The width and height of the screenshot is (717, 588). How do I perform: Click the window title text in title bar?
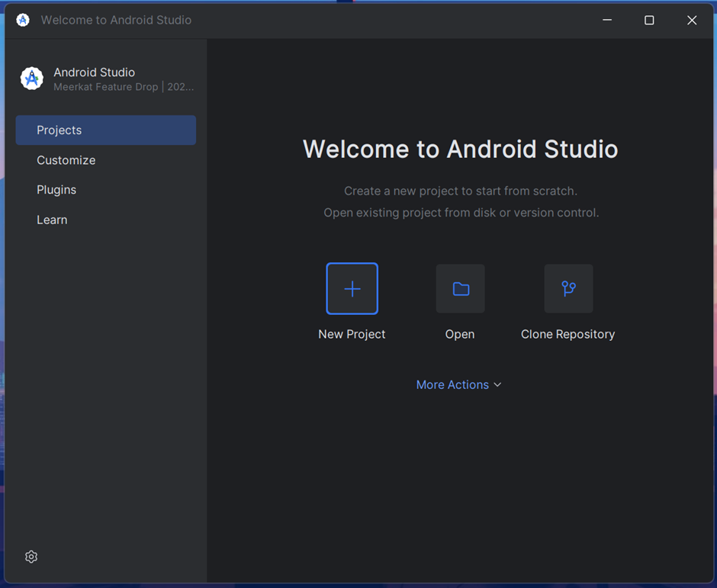click(x=116, y=20)
